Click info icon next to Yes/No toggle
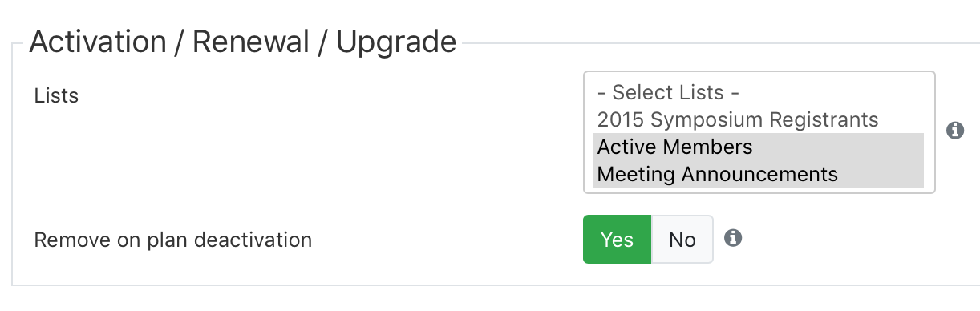Viewport: 980px width, 311px height. (733, 238)
